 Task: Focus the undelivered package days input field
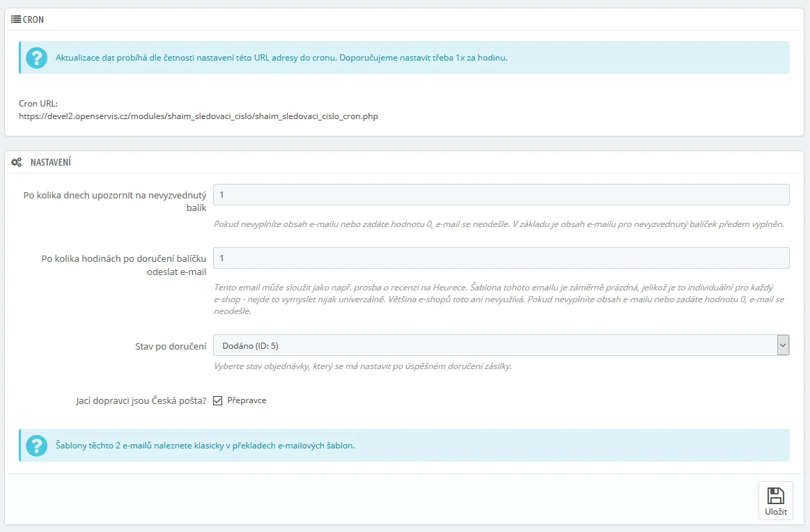coord(501,195)
